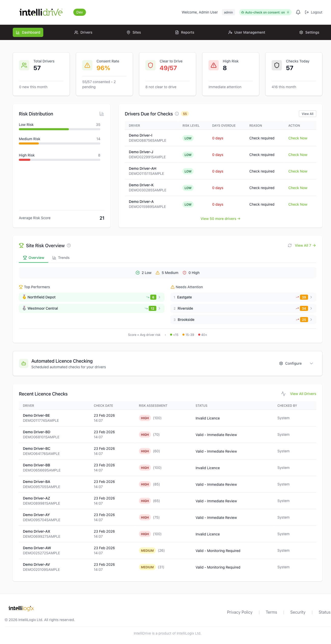331x644 pixels.
Task: Click the Risk Distribution chart icon
Action: point(102,114)
